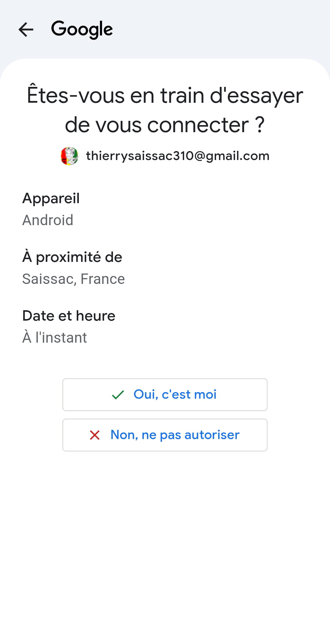The height and width of the screenshot is (644, 330).
Task: Click the green checkmark icon
Action: (118, 395)
